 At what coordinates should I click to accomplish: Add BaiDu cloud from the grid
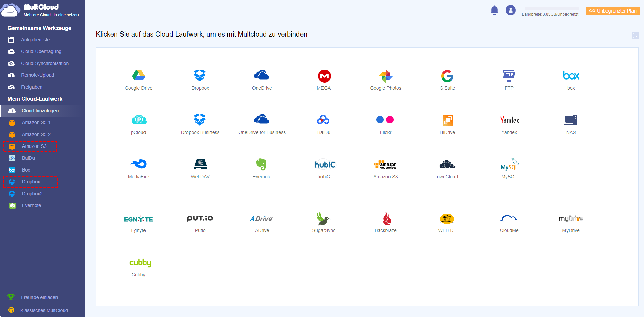point(324,124)
